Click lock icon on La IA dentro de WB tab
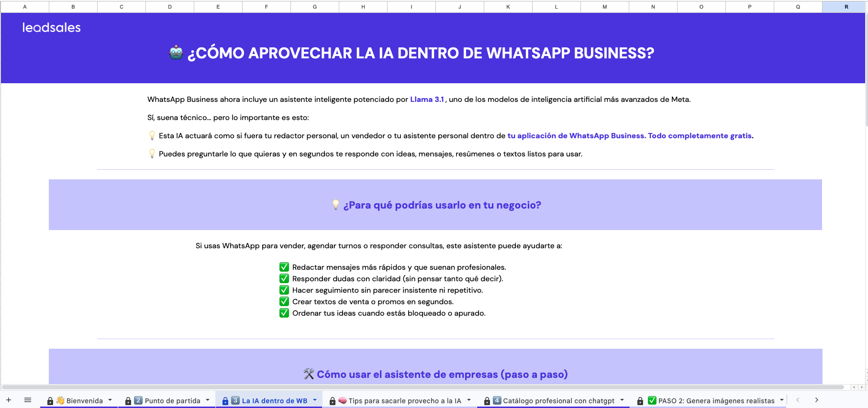Viewport: 868px width, 408px height. 225,401
